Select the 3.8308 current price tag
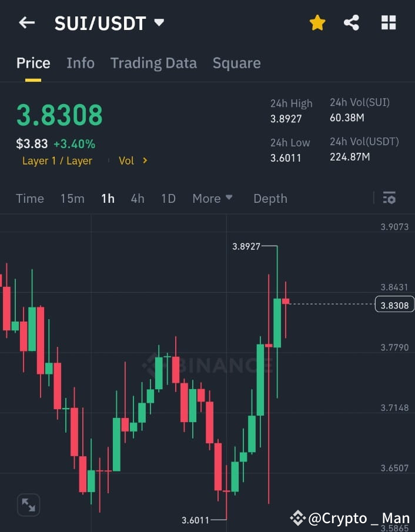This screenshot has width=415, height=532. point(394,305)
